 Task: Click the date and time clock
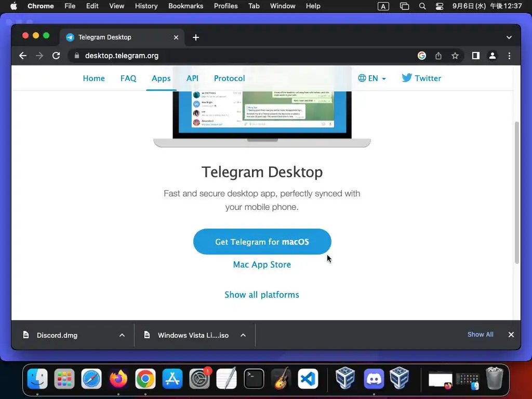[x=487, y=6]
